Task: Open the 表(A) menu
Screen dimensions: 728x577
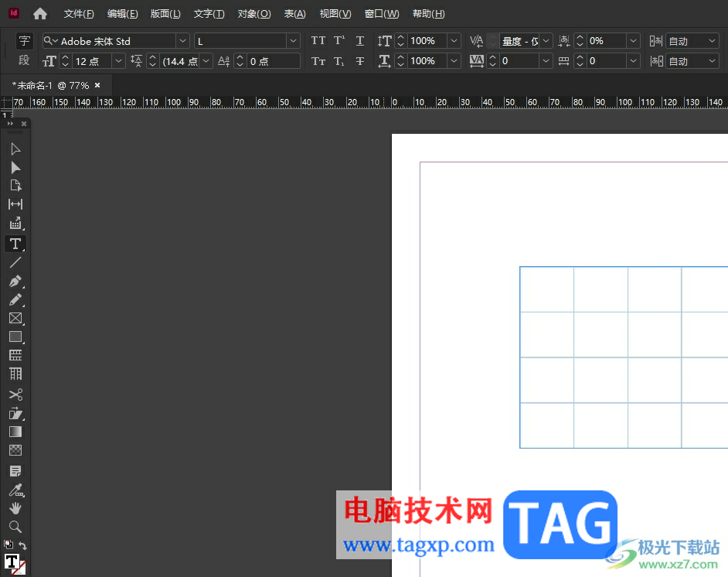Action: point(294,14)
